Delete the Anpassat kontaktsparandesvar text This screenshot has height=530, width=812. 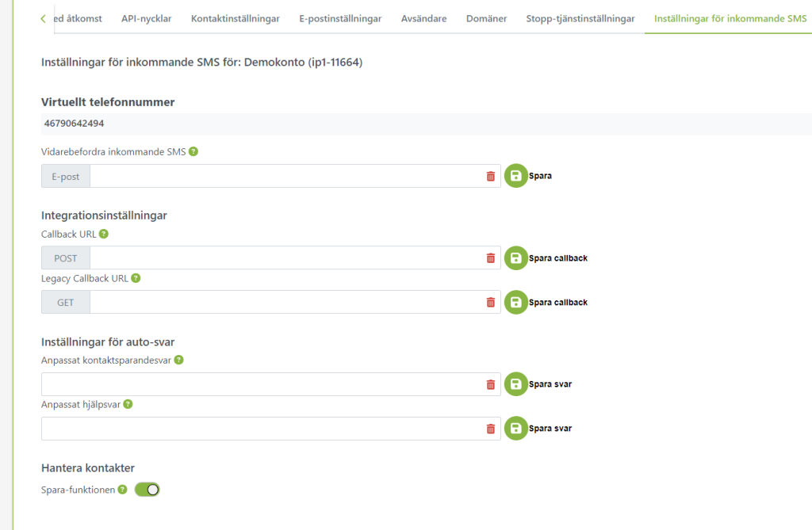coord(490,384)
